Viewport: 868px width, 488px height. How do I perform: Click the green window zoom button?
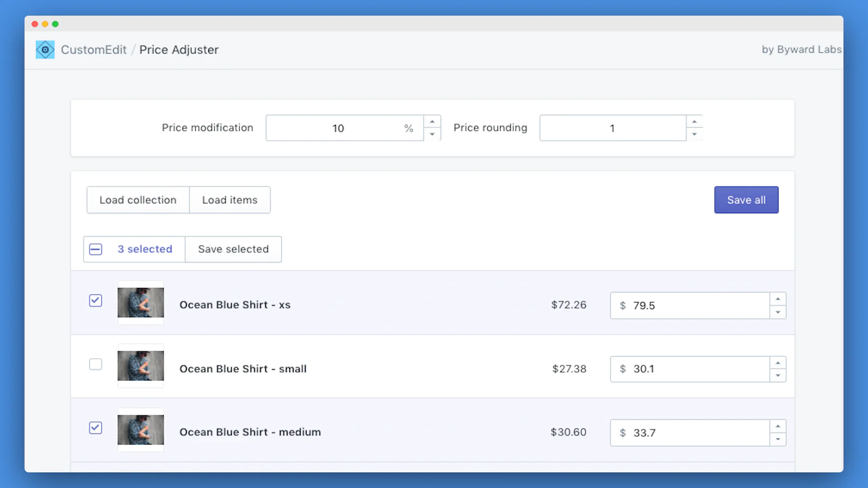pos(55,24)
